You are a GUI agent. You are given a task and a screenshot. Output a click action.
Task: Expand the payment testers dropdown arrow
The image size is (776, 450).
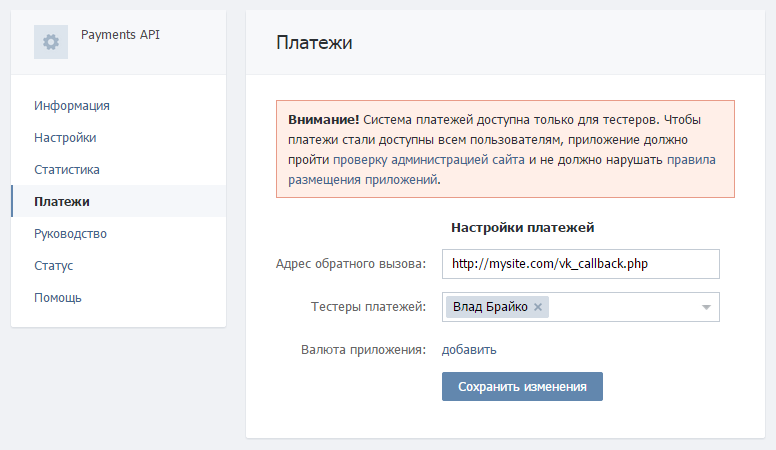706,307
